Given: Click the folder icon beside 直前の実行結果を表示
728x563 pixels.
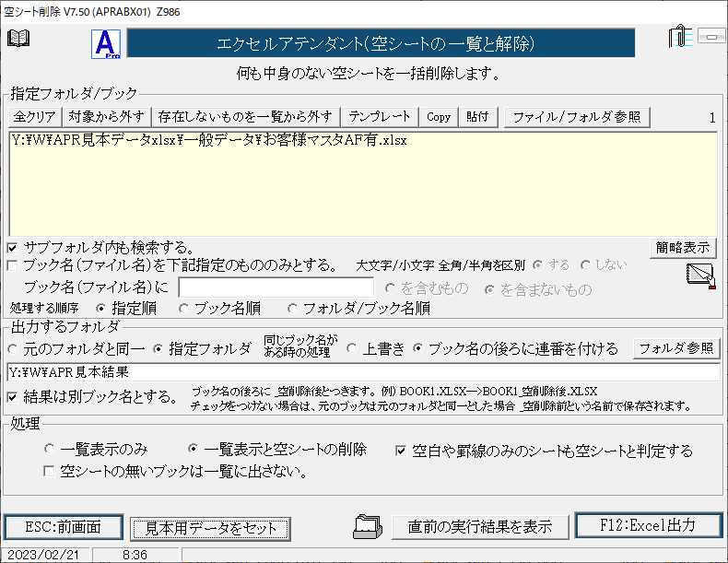Looking at the screenshot, I should (x=368, y=525).
